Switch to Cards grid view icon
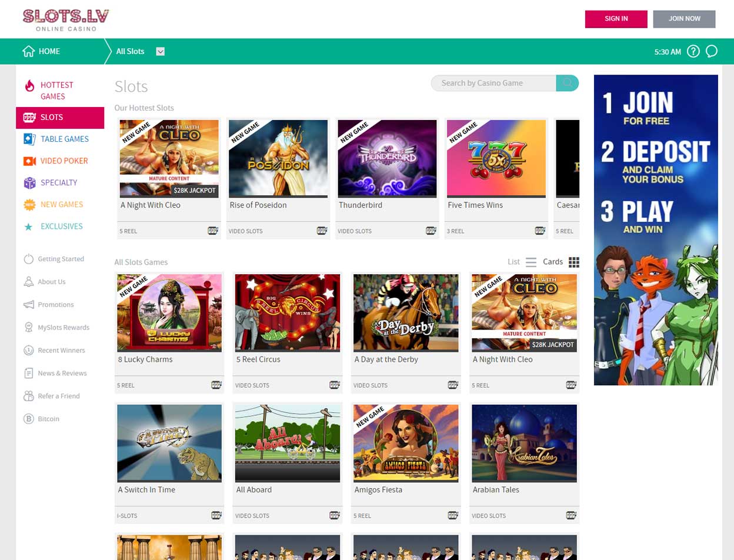This screenshot has width=734, height=560. coord(574,262)
